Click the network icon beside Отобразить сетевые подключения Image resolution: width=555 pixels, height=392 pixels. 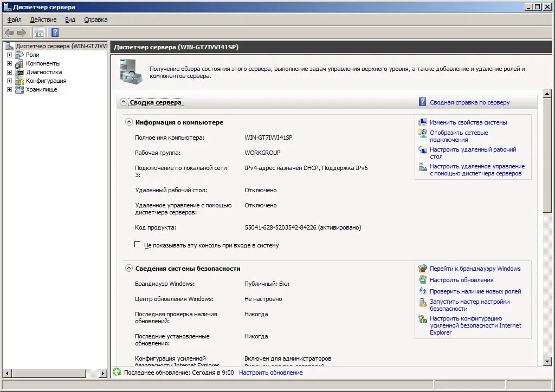tap(423, 133)
